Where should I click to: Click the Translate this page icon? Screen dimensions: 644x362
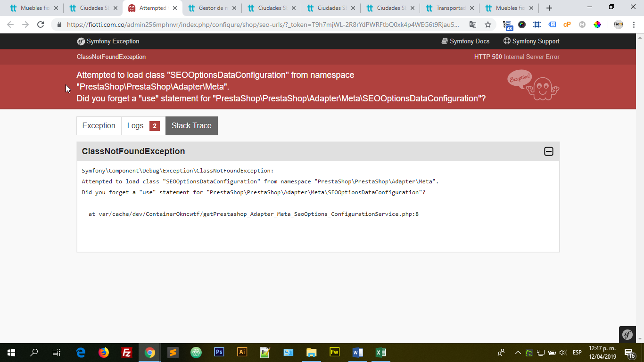[x=473, y=25]
